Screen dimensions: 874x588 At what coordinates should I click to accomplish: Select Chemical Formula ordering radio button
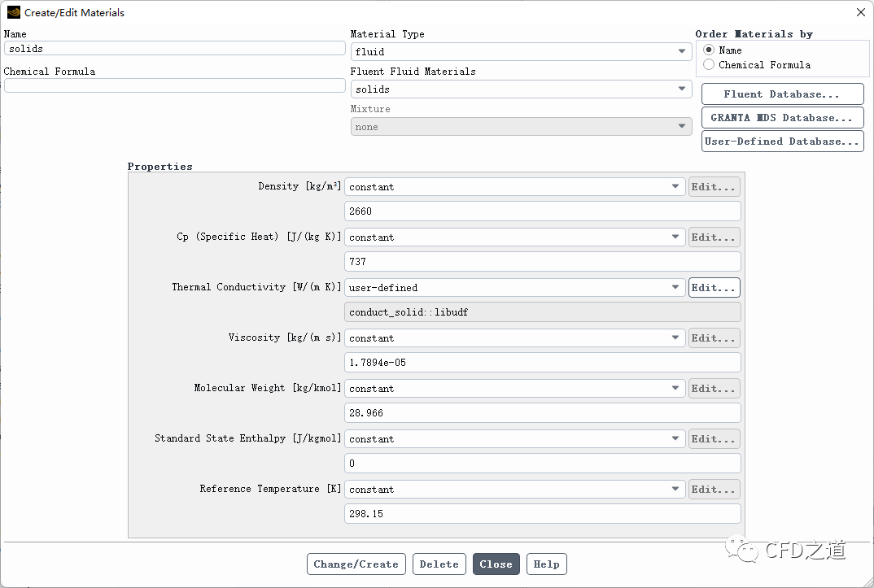[x=709, y=64]
